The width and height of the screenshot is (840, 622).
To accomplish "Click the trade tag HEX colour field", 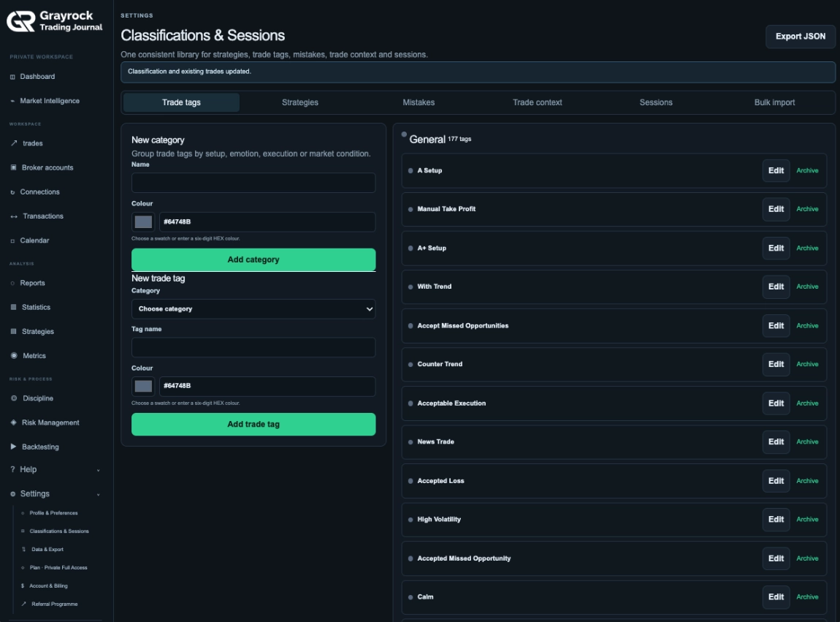I will pyautogui.click(x=267, y=386).
